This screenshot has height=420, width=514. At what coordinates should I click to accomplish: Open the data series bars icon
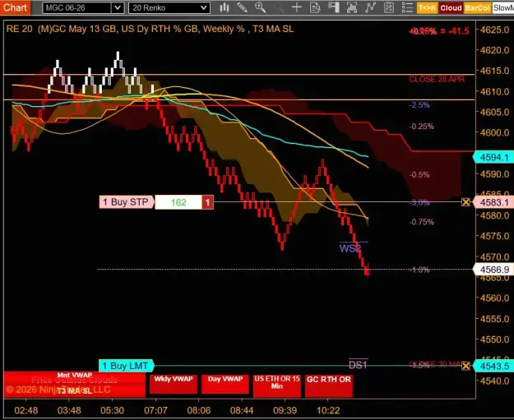(x=352, y=7)
